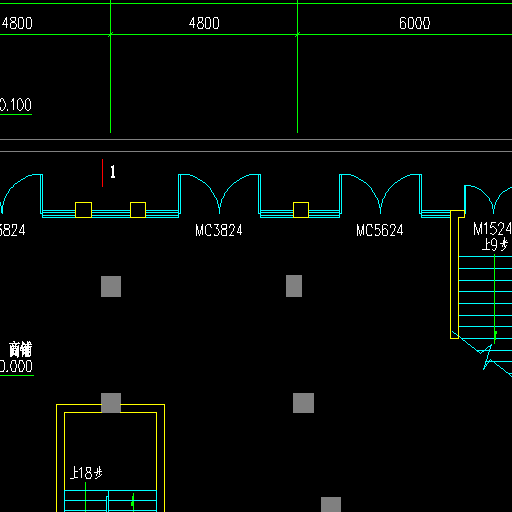Click the 0.000 elevation text
The image size is (512, 512).
pos(16,366)
